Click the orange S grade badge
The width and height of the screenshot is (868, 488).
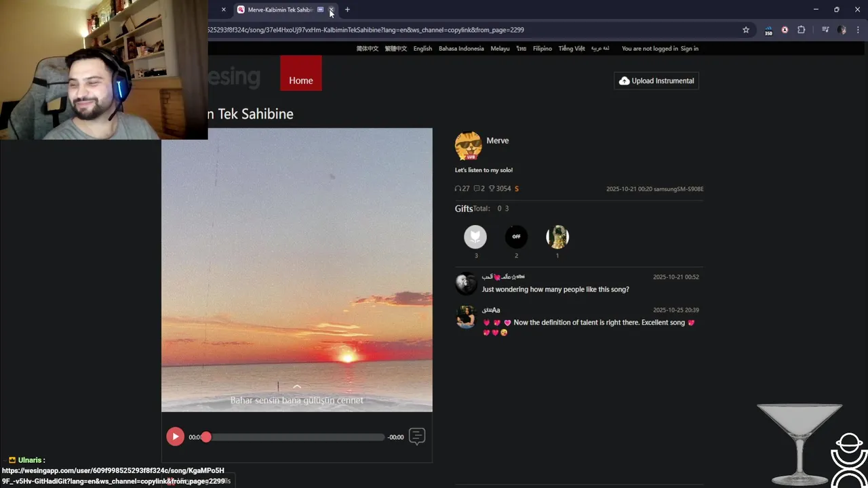coord(517,189)
